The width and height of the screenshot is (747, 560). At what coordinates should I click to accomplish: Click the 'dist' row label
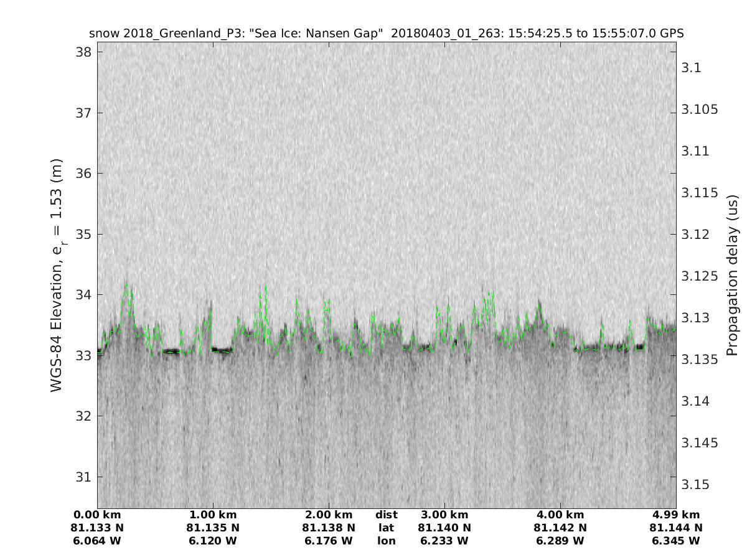tap(387, 515)
